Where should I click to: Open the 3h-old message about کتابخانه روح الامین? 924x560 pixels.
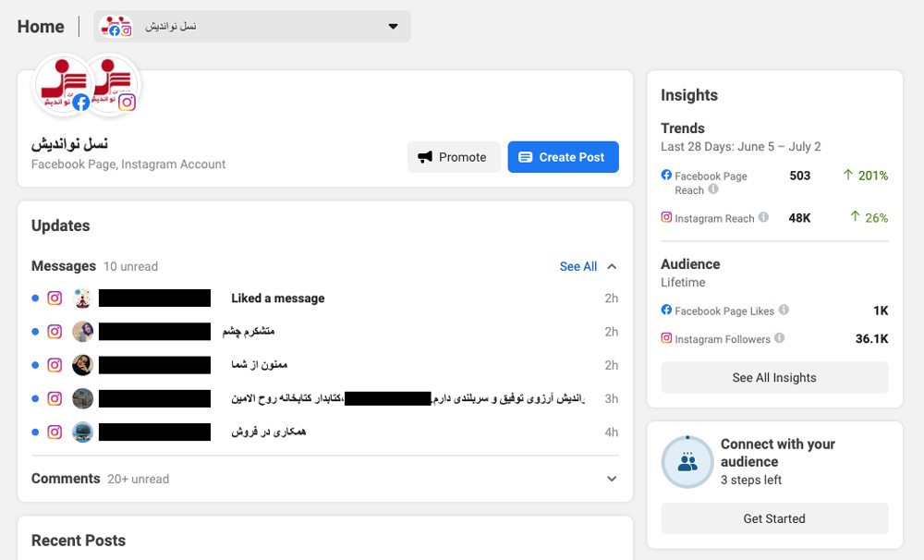tap(324, 399)
